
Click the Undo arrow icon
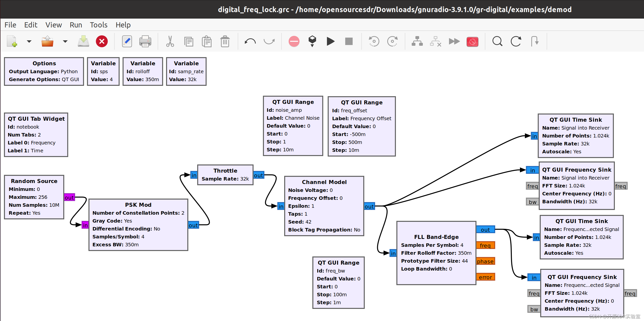coord(250,41)
